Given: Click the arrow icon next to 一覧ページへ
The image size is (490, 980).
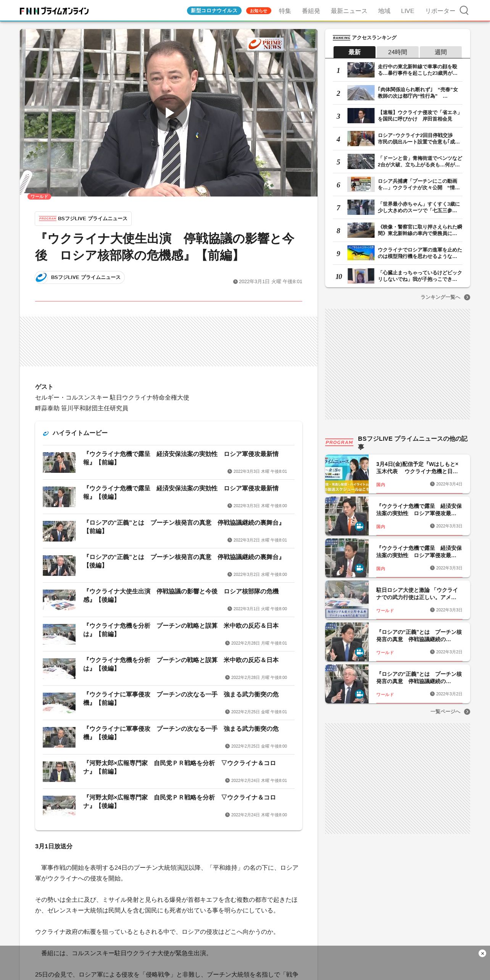Looking at the screenshot, I should click(x=467, y=712).
